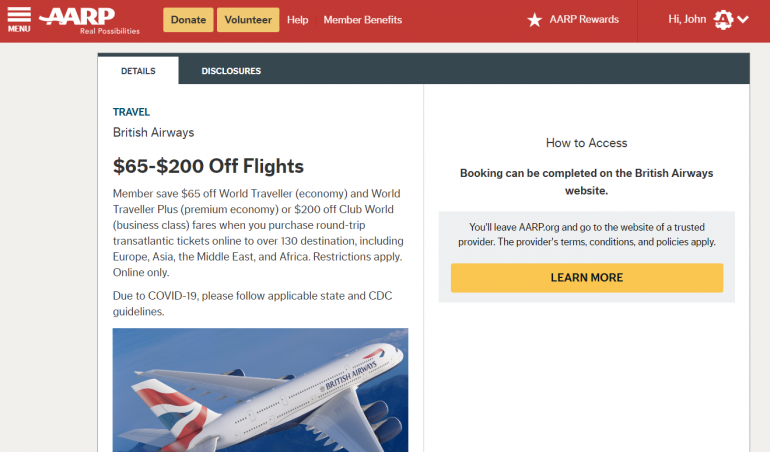Expand the account dropdown chevron
The width and height of the screenshot is (770, 452).
(x=742, y=20)
